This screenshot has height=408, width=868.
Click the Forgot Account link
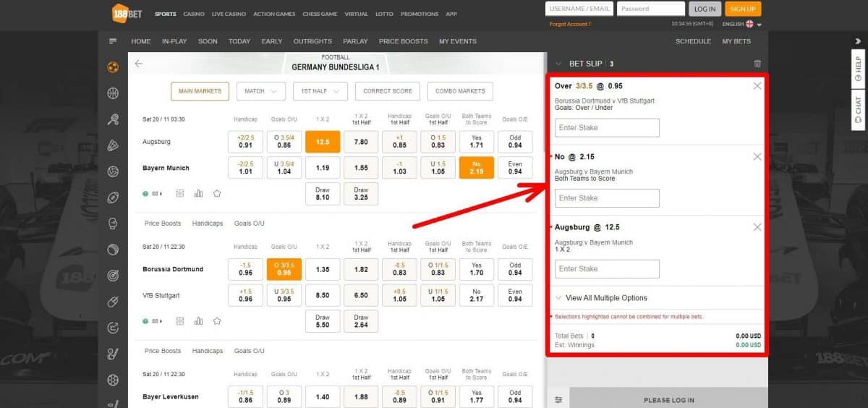pyautogui.click(x=570, y=24)
